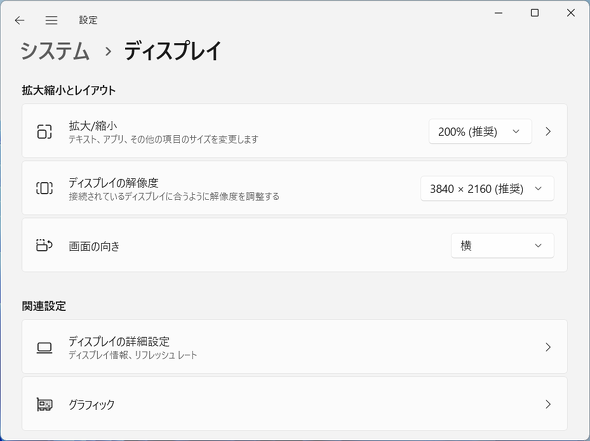Open ディスプレイの詳細設定 via its chevron
The image size is (590, 441).
(x=548, y=347)
